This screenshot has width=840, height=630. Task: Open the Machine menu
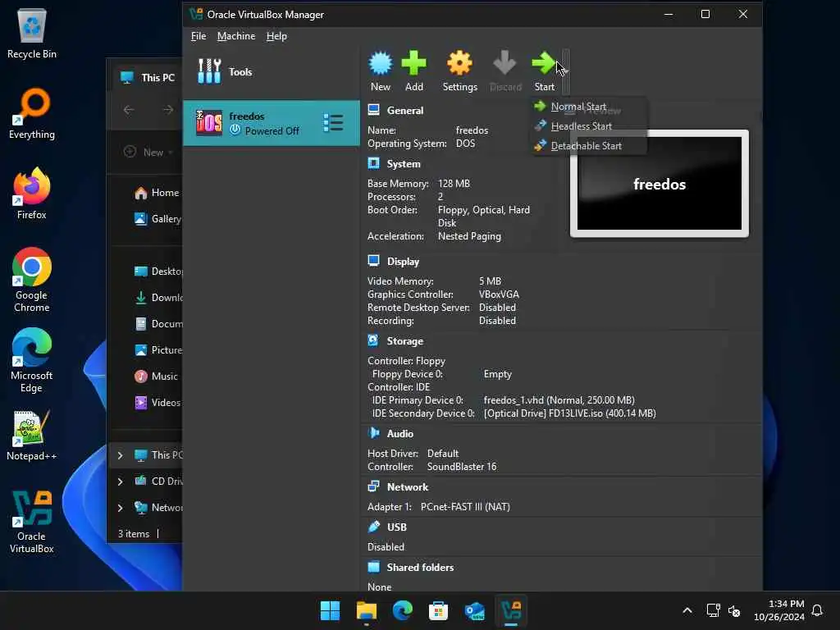pyautogui.click(x=236, y=36)
